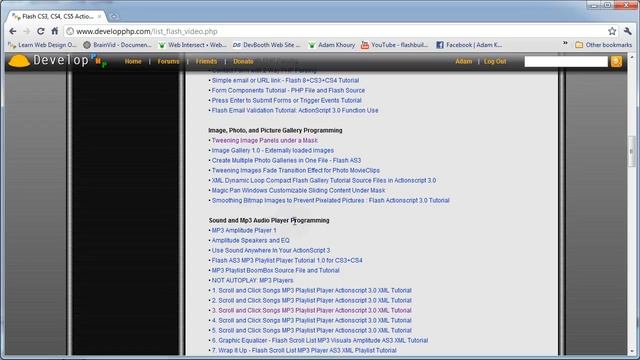Click the DevelopPHP hard hat logo

19,61
